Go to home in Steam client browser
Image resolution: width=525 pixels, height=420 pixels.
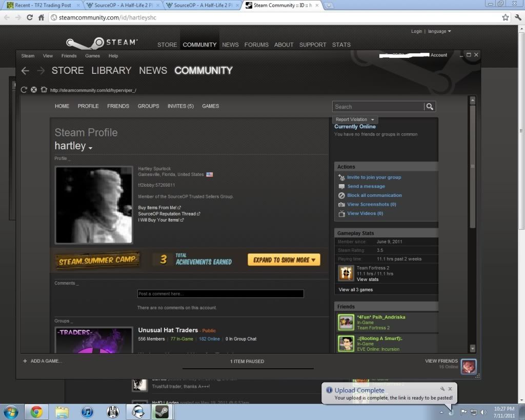pyautogui.click(x=44, y=90)
